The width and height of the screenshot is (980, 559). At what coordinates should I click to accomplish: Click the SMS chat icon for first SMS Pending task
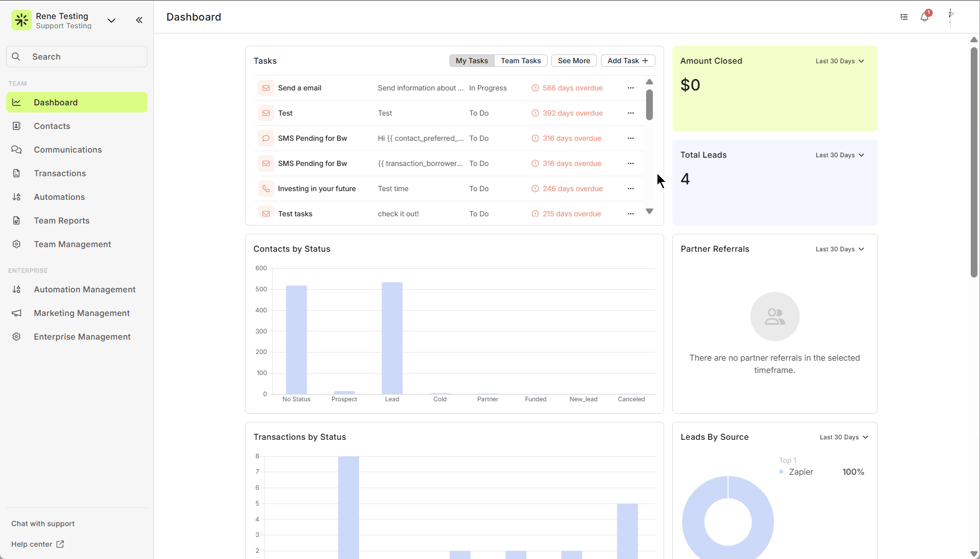click(266, 138)
